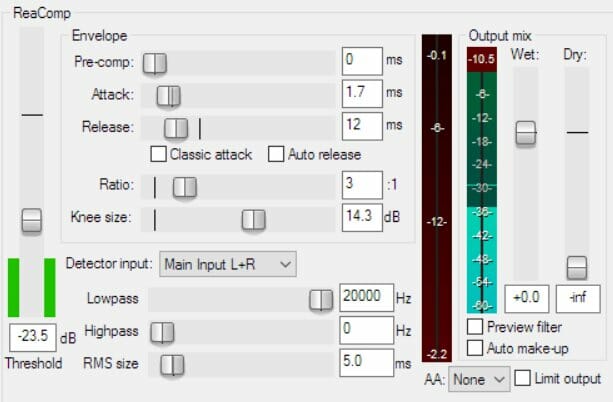Click the Release value field showing 12
The height and width of the screenshot is (402, 613).
tap(362, 126)
